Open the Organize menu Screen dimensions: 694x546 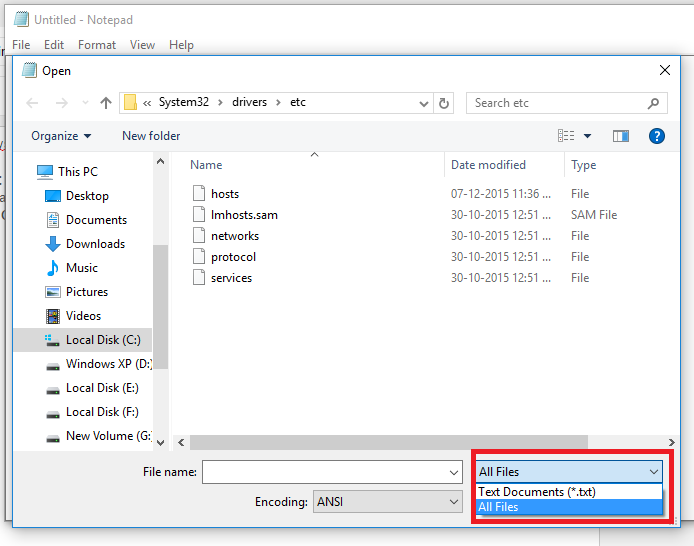61,136
